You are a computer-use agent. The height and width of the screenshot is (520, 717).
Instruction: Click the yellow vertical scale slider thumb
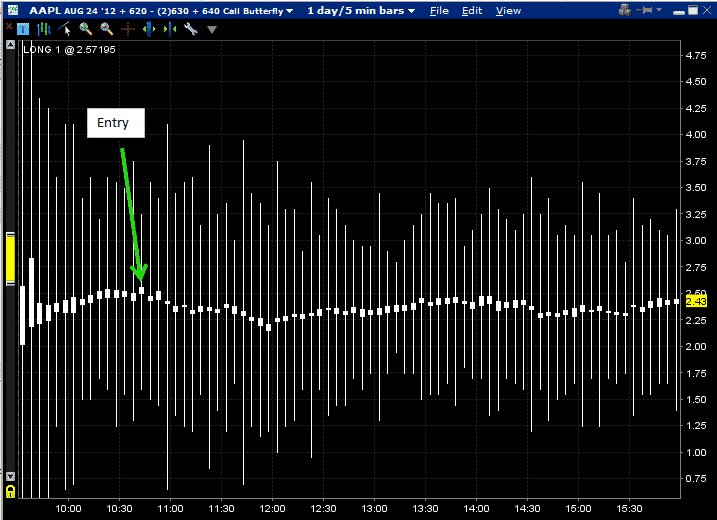(10, 259)
